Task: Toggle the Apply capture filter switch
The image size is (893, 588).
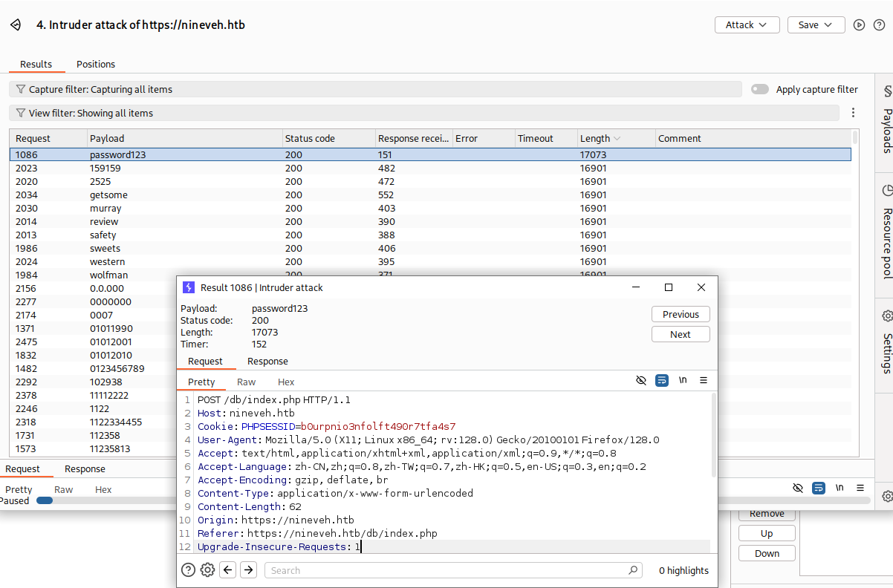Action: (x=760, y=89)
